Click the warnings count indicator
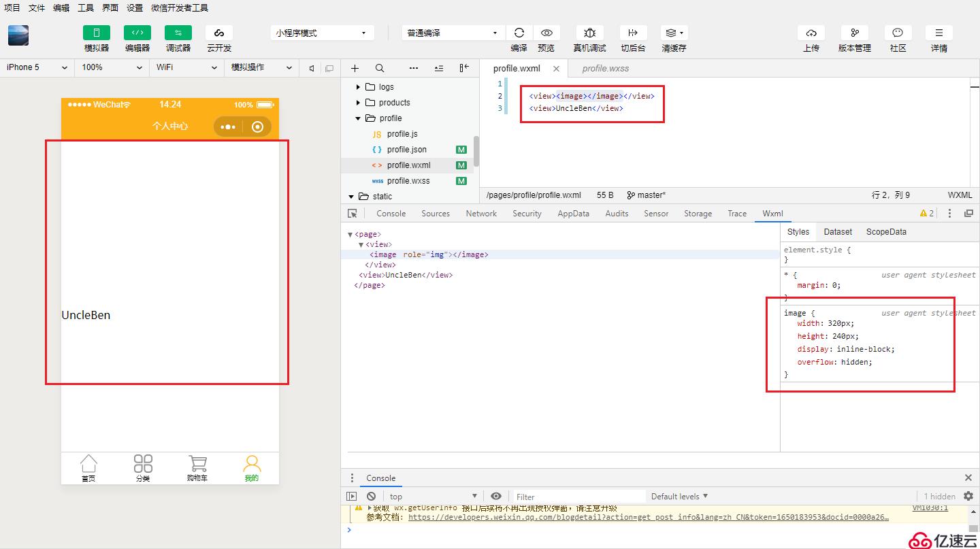This screenshot has width=980, height=549. 927,214
